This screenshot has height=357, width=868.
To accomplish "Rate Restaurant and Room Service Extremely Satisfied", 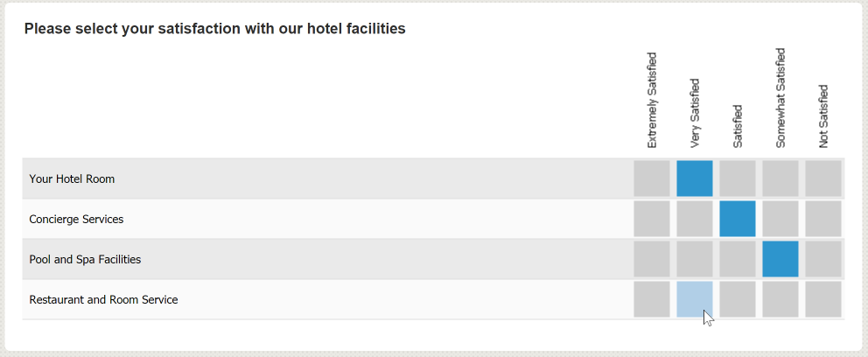I will (652, 299).
